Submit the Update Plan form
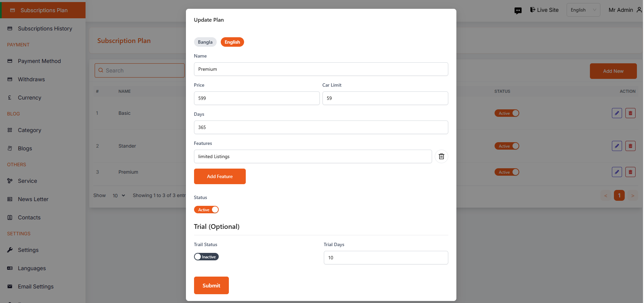 pos(211,285)
